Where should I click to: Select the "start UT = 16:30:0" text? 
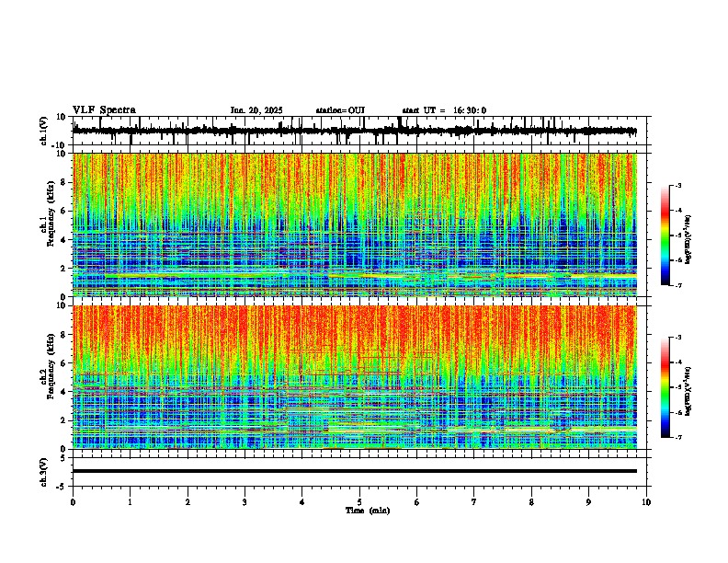444,110
